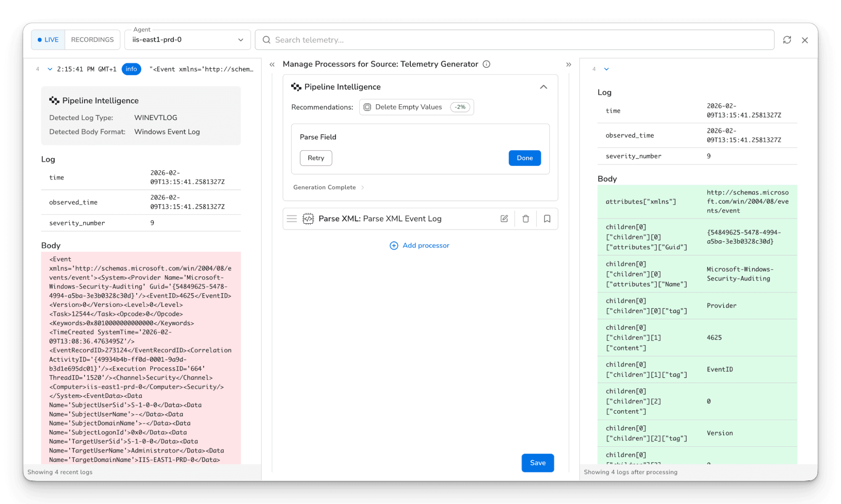The height and width of the screenshot is (504, 841).
Task: Apply Delete Empty Values recommendation
Action: pyautogui.click(x=416, y=107)
